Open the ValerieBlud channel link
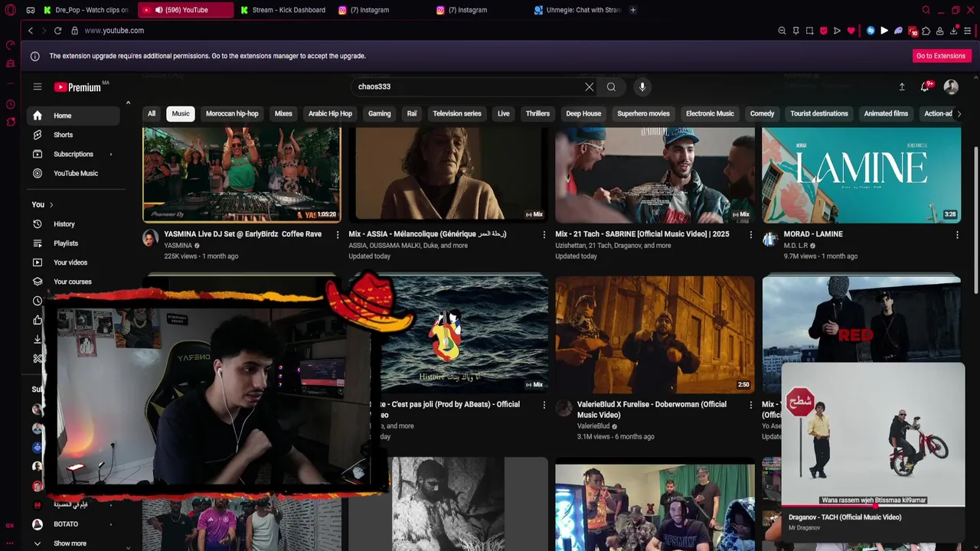 click(593, 426)
